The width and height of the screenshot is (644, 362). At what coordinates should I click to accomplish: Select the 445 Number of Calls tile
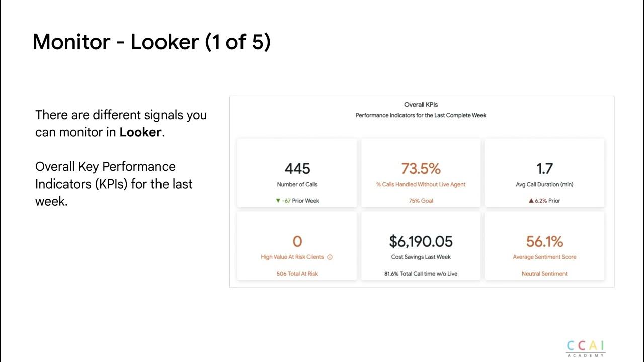click(297, 173)
